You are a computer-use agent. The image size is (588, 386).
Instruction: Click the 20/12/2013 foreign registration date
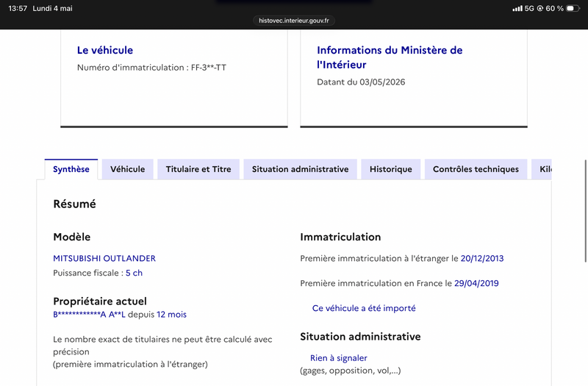tap(482, 259)
